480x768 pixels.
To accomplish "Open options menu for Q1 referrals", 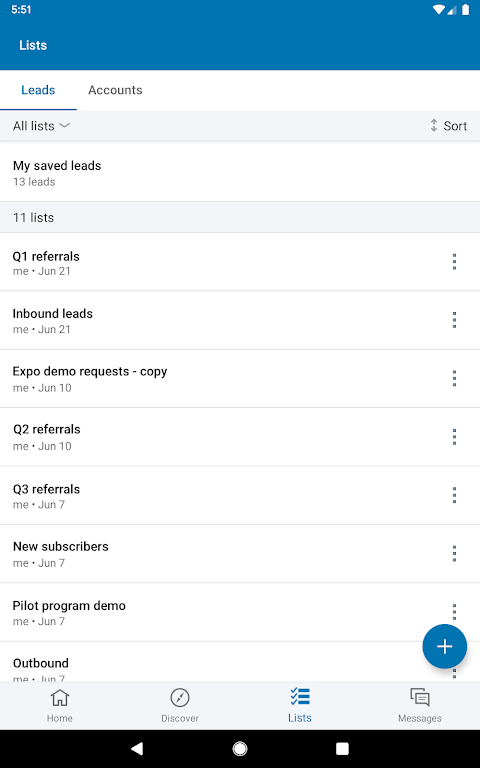I will coord(455,262).
